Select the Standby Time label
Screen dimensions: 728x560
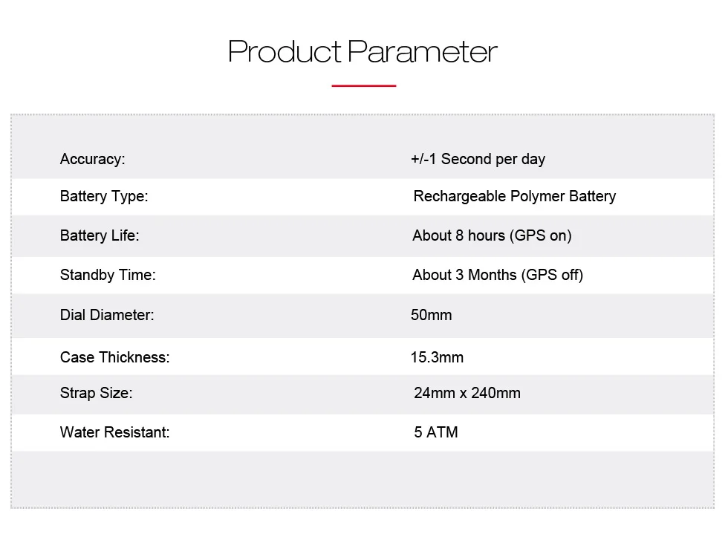coord(108,275)
